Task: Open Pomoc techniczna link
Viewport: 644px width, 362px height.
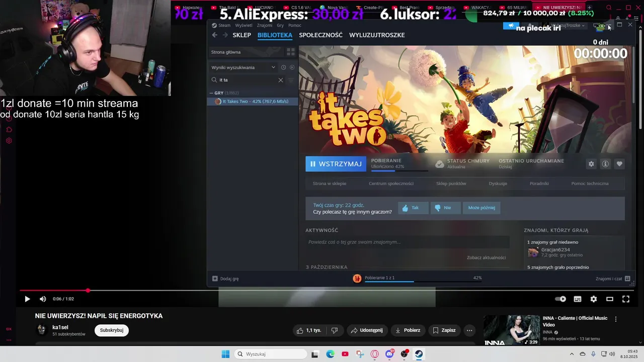Action: pyautogui.click(x=590, y=184)
